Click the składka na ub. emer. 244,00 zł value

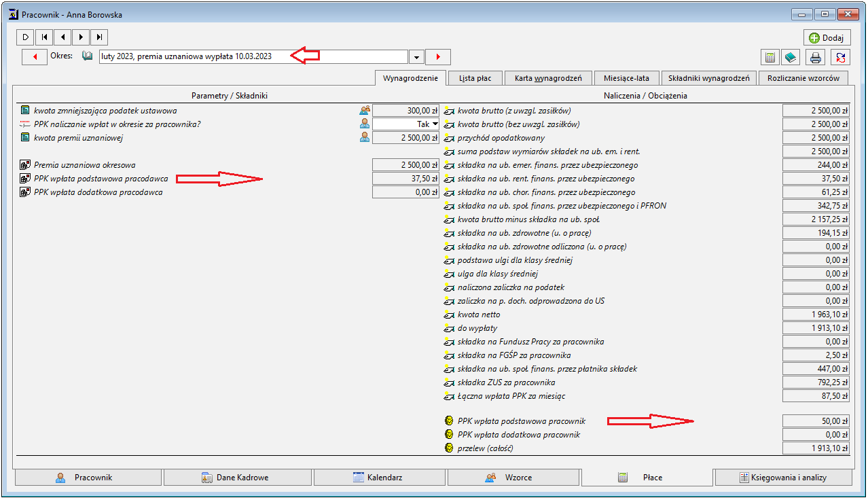(816, 165)
